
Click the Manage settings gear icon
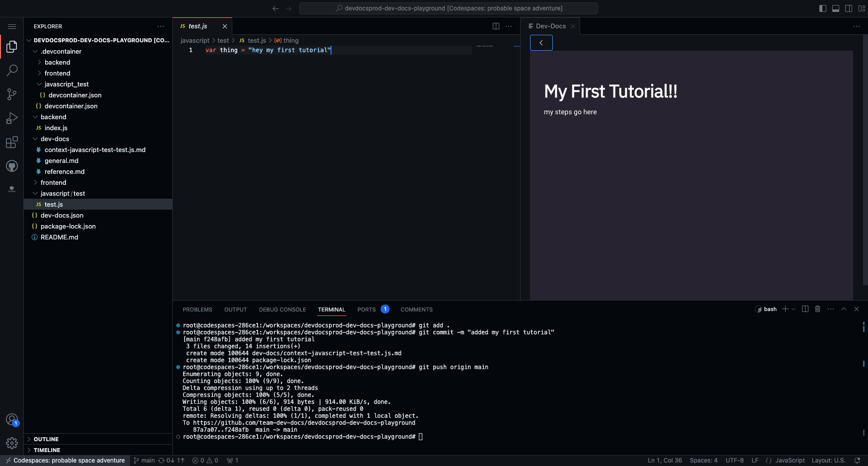[12, 443]
